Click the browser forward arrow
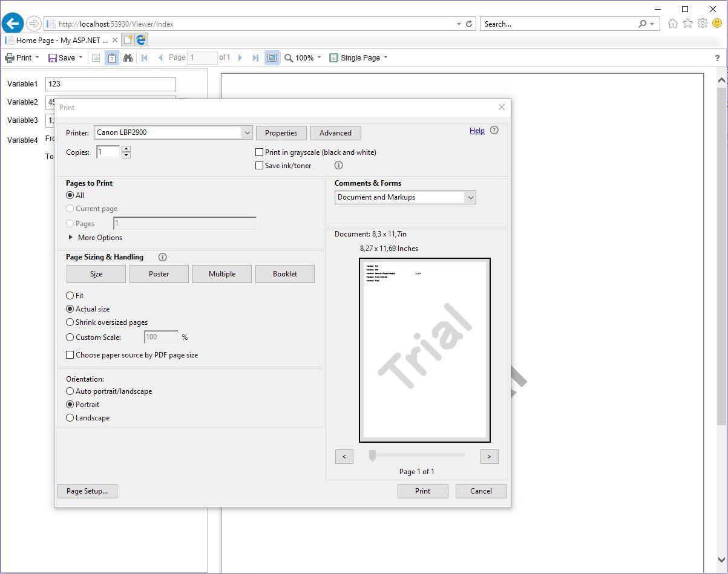The height and width of the screenshot is (574, 728). 34,24
